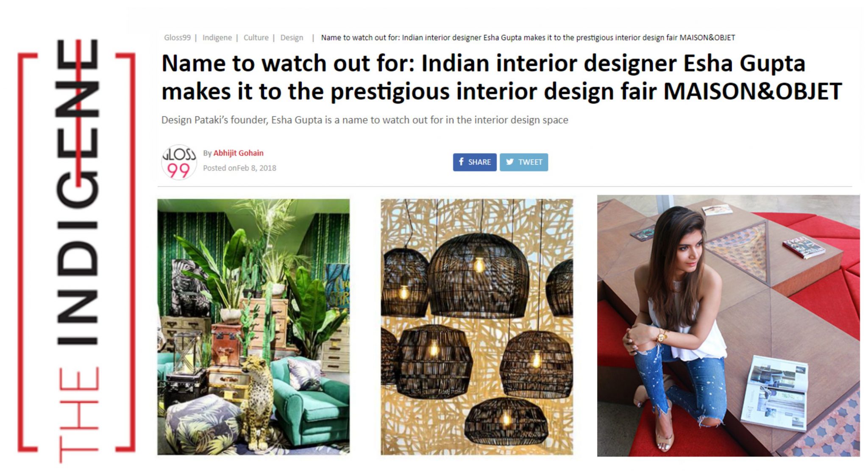Select the Design breadcrumb item

pyautogui.click(x=292, y=38)
